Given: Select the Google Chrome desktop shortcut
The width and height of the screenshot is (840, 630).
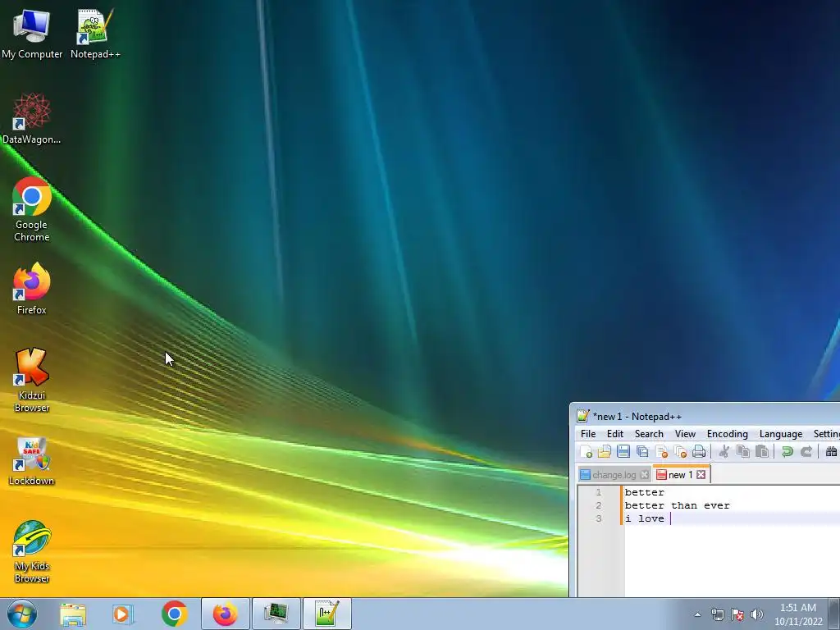Looking at the screenshot, I should (x=32, y=209).
